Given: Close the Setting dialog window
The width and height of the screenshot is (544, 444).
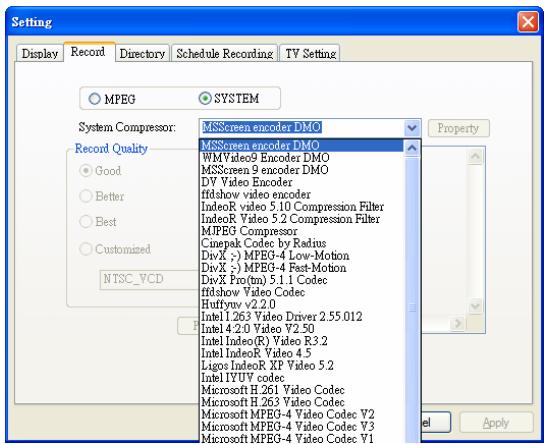Looking at the screenshot, I should pyautogui.click(x=528, y=22).
